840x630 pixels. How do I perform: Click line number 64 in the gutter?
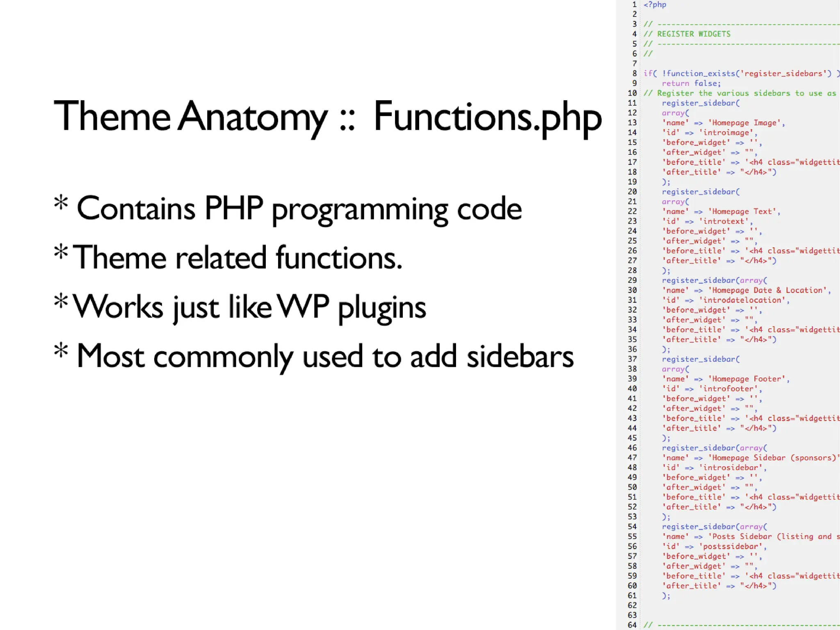click(x=632, y=625)
